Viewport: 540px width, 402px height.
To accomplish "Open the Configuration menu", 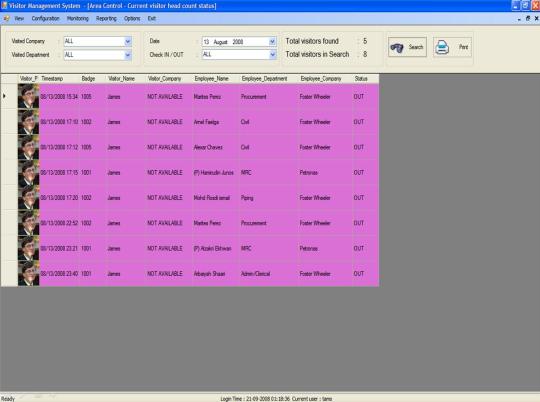I will 45,18.
